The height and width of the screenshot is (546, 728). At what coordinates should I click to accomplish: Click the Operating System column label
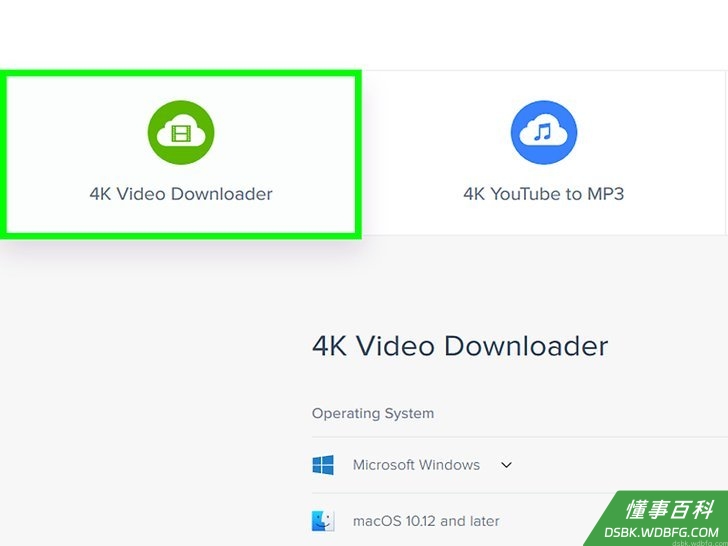click(x=373, y=413)
